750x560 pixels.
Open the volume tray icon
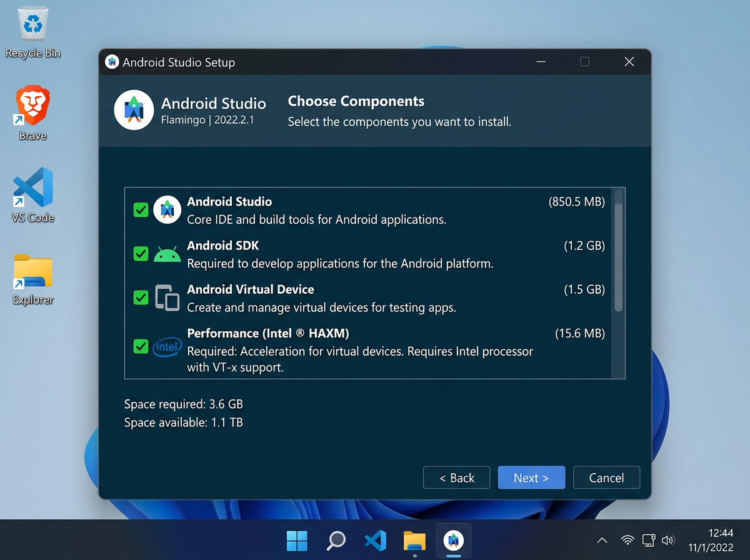668,541
